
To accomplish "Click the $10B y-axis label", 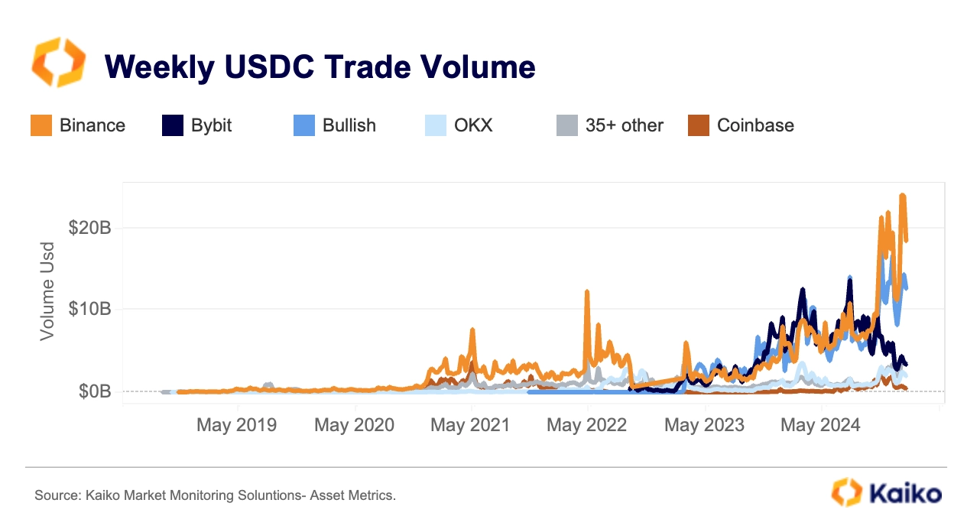I will coord(90,310).
